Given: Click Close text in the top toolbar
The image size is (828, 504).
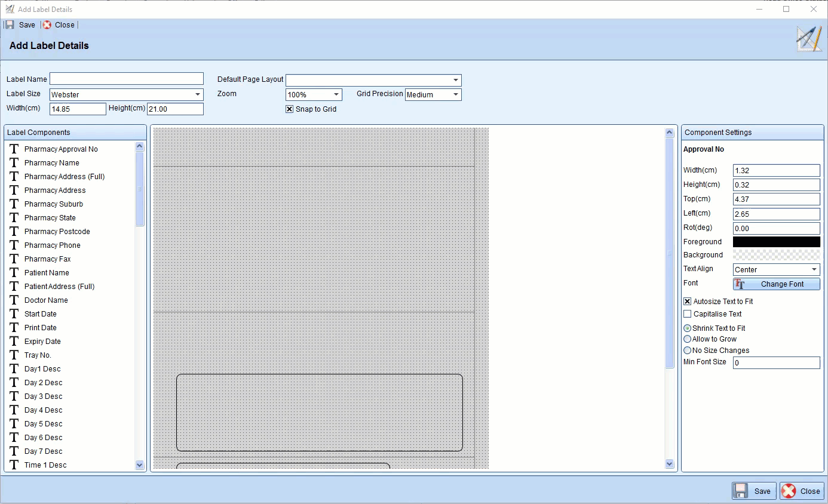Looking at the screenshot, I should pyautogui.click(x=65, y=25).
